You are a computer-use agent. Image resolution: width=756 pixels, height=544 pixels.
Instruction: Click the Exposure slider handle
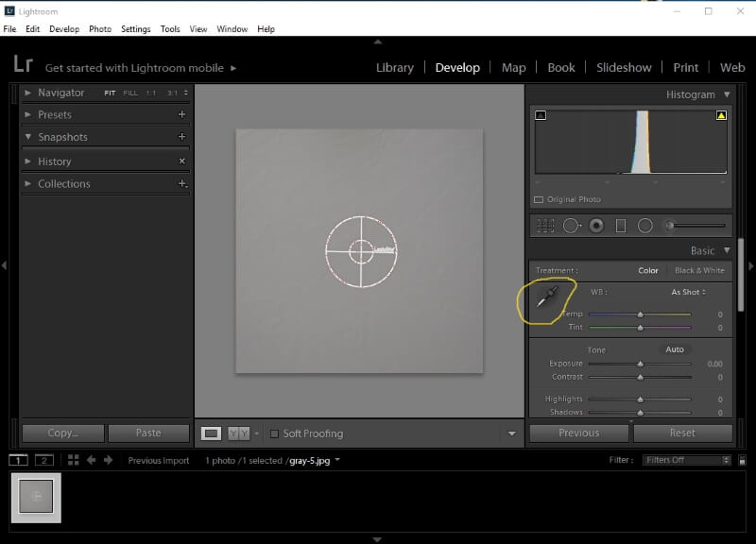click(x=641, y=364)
